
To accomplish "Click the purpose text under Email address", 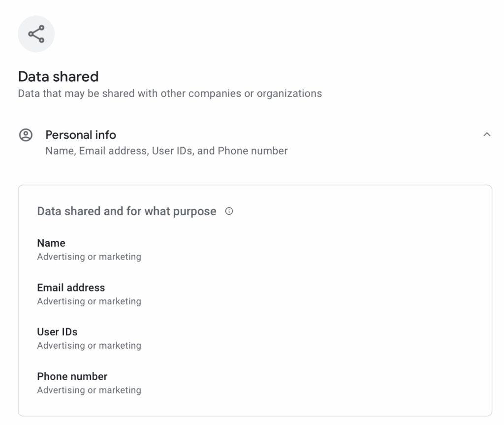I will [x=89, y=301].
